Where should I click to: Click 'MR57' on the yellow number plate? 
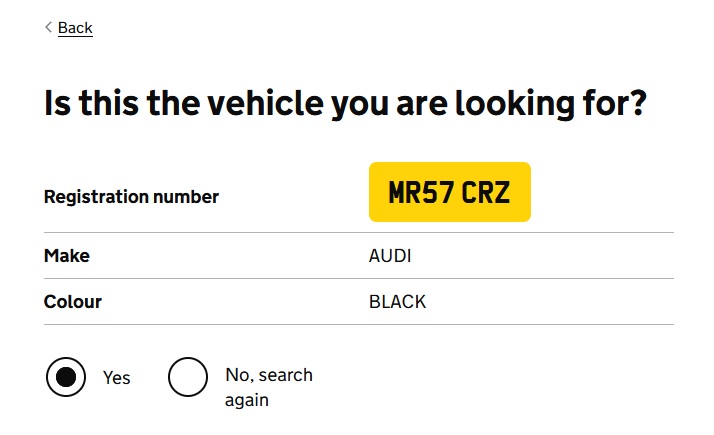(421, 193)
